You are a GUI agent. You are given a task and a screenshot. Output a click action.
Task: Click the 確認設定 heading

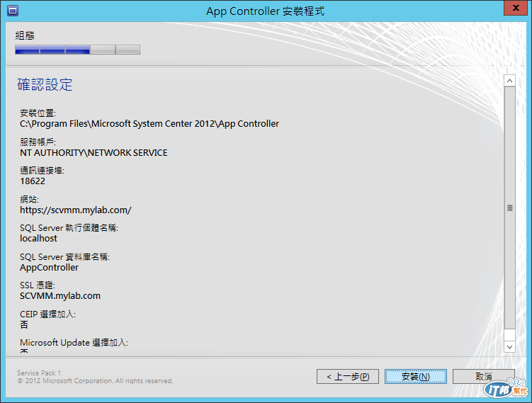pyautogui.click(x=45, y=84)
